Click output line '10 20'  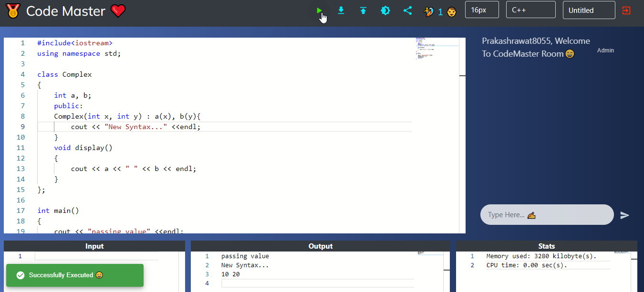[x=230, y=274]
